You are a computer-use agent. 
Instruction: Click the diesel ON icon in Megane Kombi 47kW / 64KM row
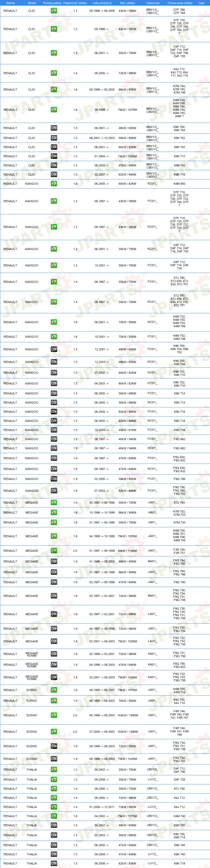(54, 664)
